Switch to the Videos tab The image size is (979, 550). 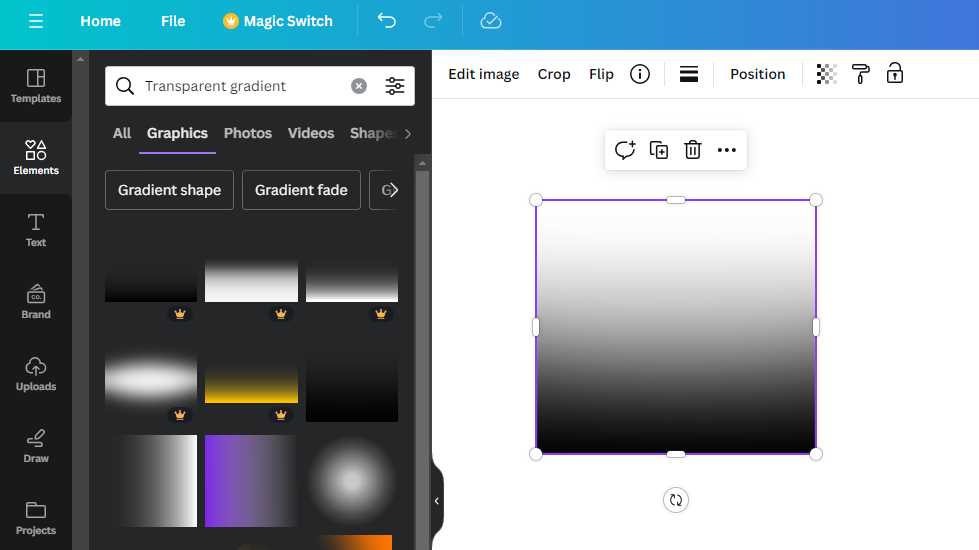click(311, 134)
